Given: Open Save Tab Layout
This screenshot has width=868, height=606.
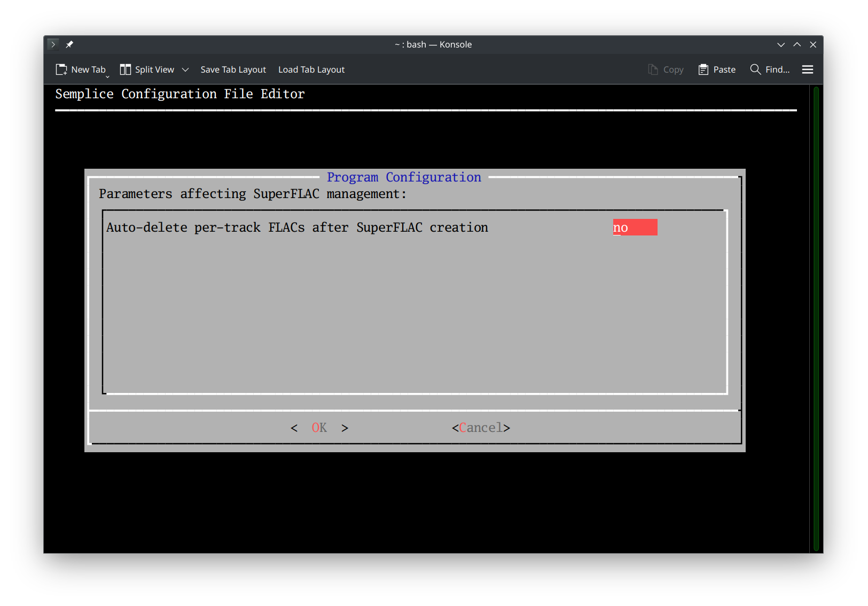Looking at the screenshot, I should coord(233,69).
